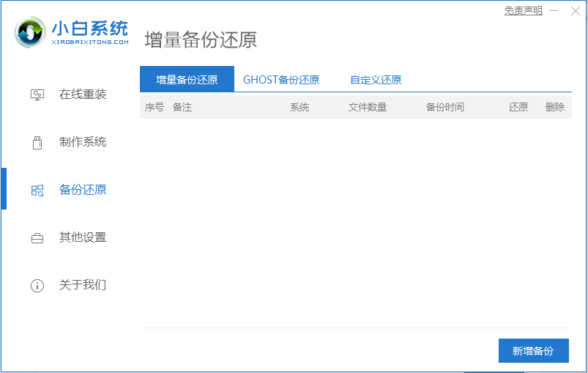This screenshot has height=373, width=588.
Task: Click the 文件数量 column header
Action: coord(368,107)
